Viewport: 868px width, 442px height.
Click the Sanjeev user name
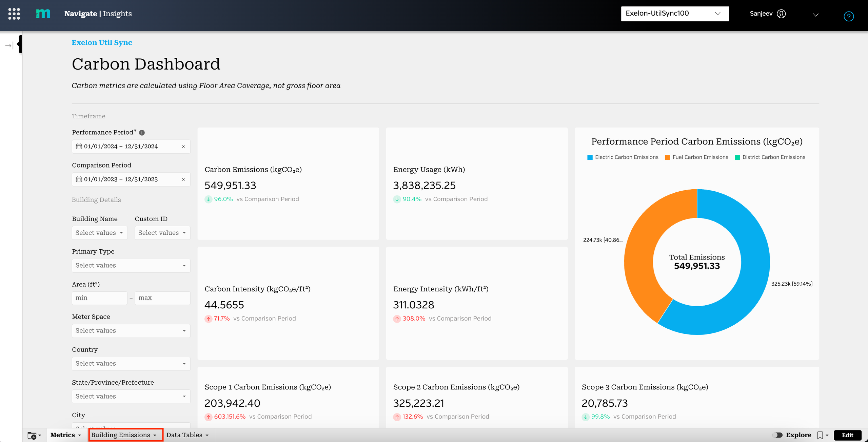761,14
